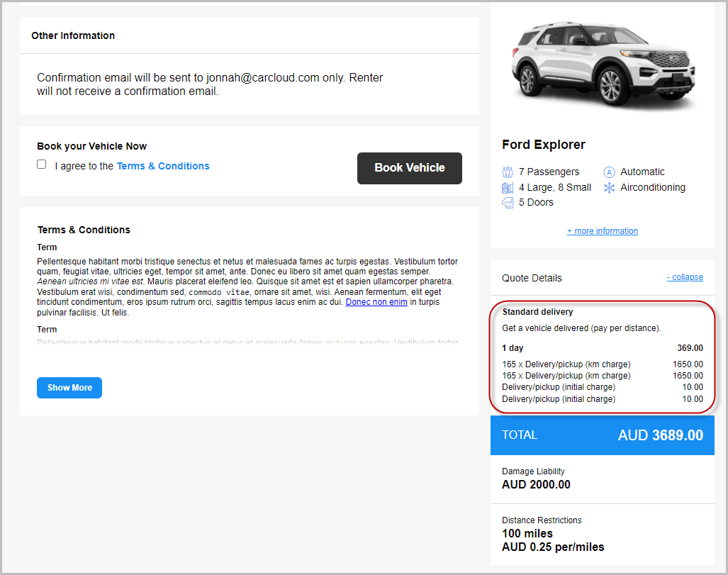Viewport: 728px width, 575px height.
Task: Follow the Donec non enim link
Action: (376, 301)
